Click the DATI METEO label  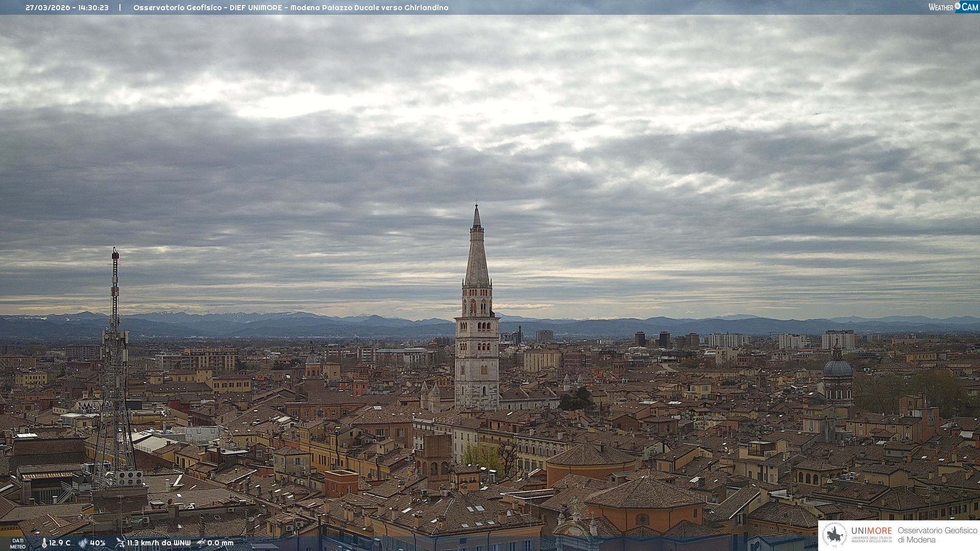(18, 543)
